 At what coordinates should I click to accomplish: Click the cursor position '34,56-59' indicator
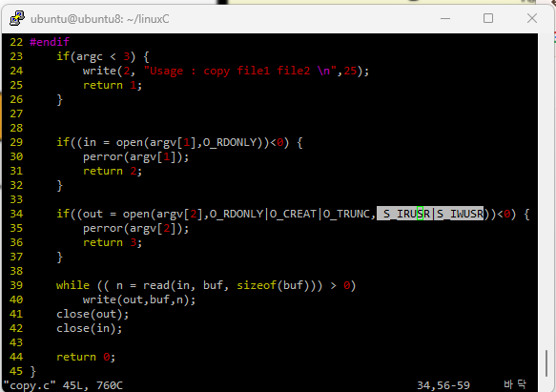click(443, 385)
